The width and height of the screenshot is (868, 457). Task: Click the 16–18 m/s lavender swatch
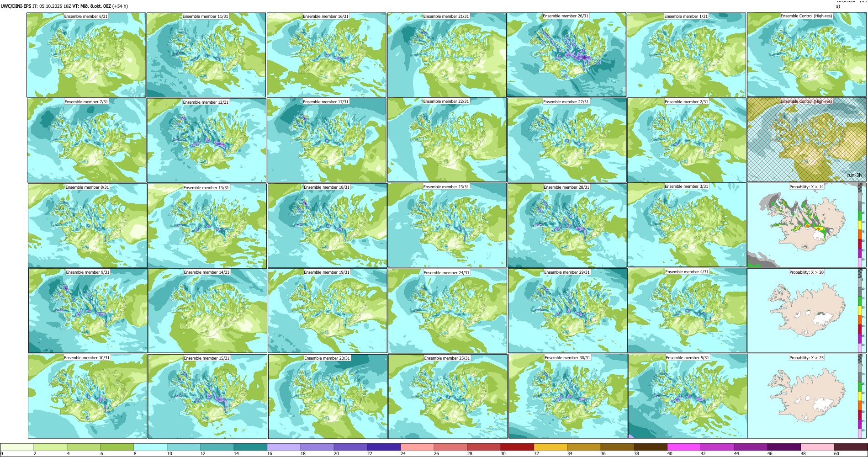point(284,447)
